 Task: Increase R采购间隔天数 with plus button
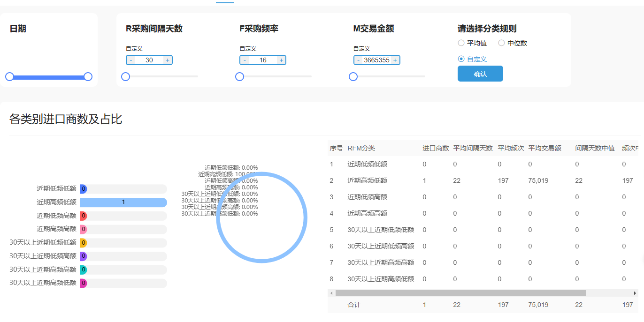tap(168, 60)
